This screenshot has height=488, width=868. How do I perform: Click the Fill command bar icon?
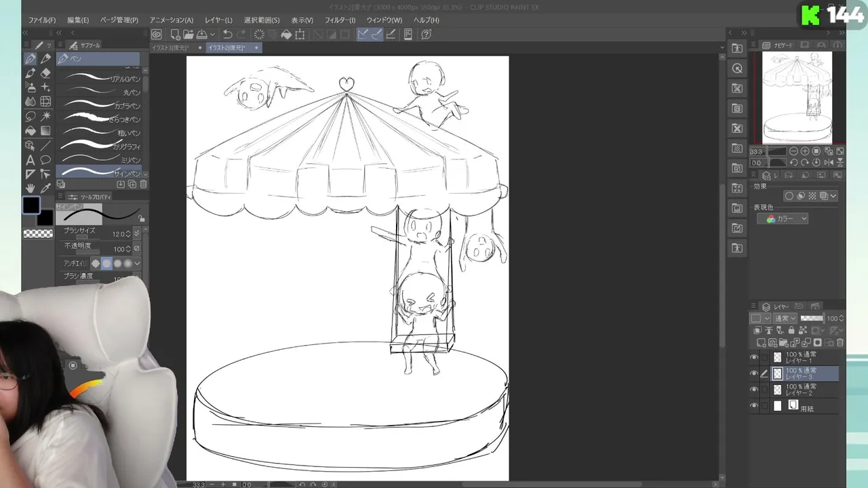coord(286,35)
